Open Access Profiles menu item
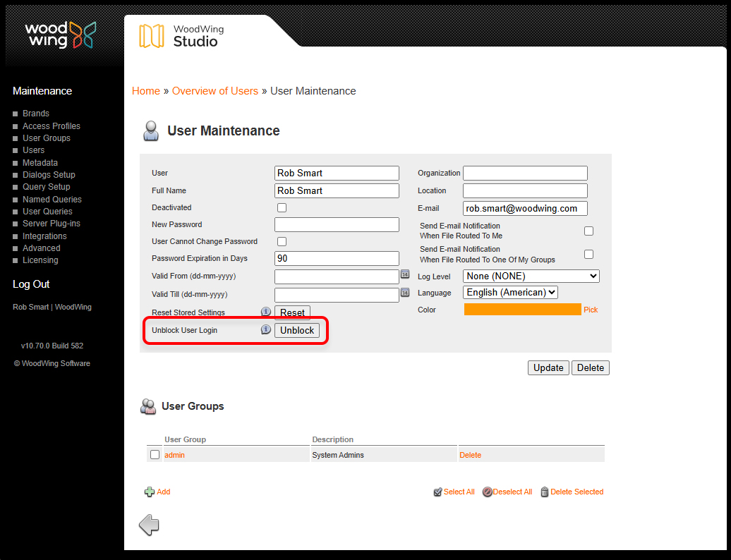Screen dimensions: 731x560 pos(52,126)
